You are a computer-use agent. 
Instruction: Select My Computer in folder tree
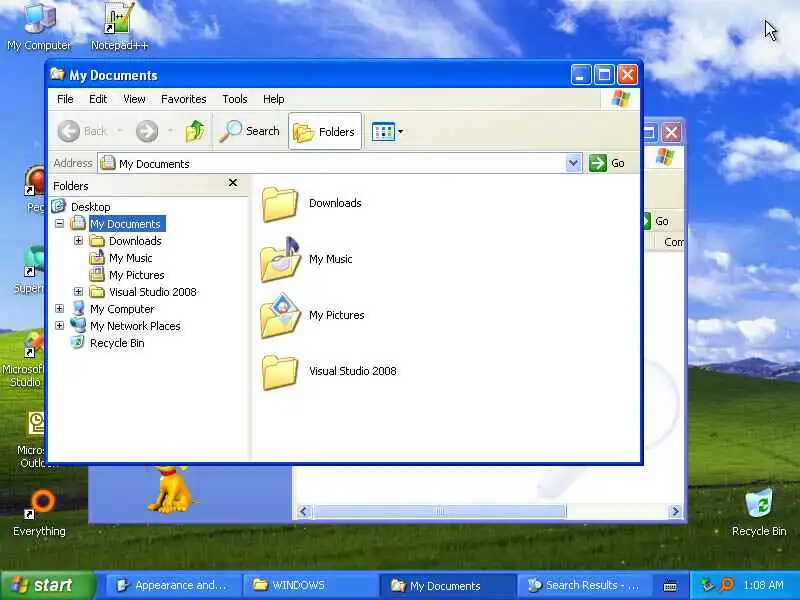pos(122,309)
